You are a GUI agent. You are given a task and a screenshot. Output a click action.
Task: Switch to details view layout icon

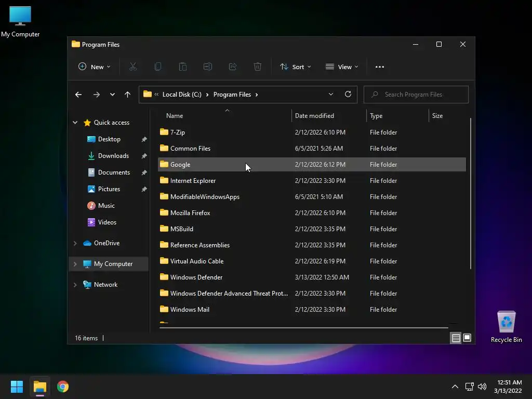pyautogui.click(x=456, y=338)
